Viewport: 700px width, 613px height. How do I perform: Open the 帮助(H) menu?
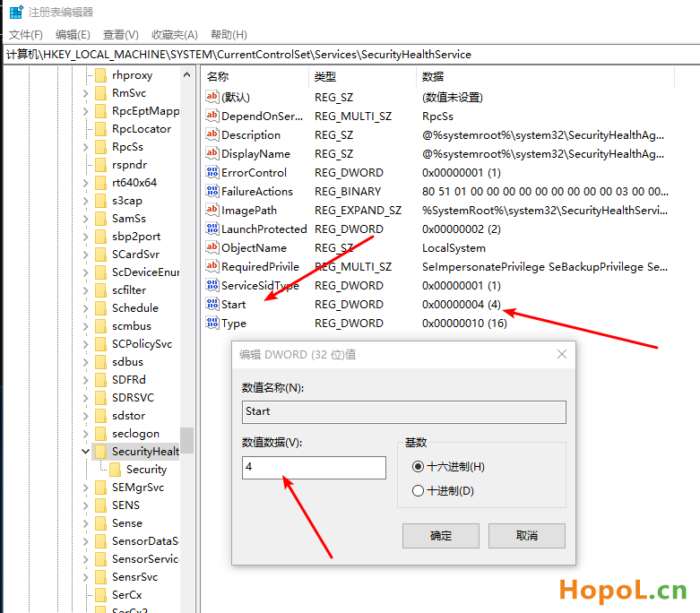[x=229, y=34]
